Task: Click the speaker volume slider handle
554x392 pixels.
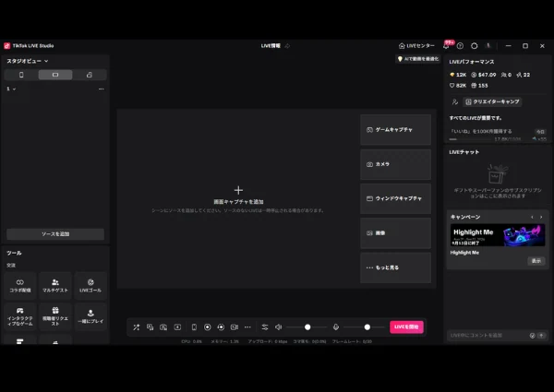Action: (x=307, y=327)
